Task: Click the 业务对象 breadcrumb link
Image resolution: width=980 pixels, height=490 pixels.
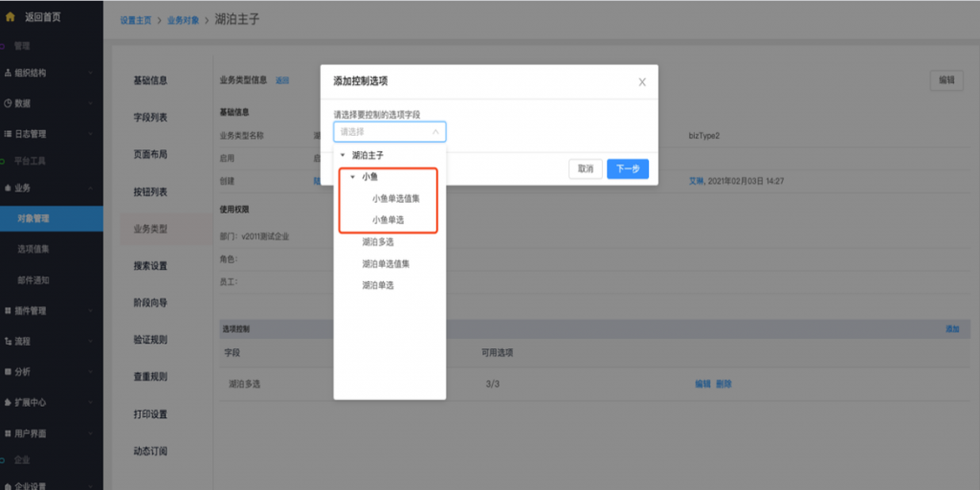Action: click(183, 20)
